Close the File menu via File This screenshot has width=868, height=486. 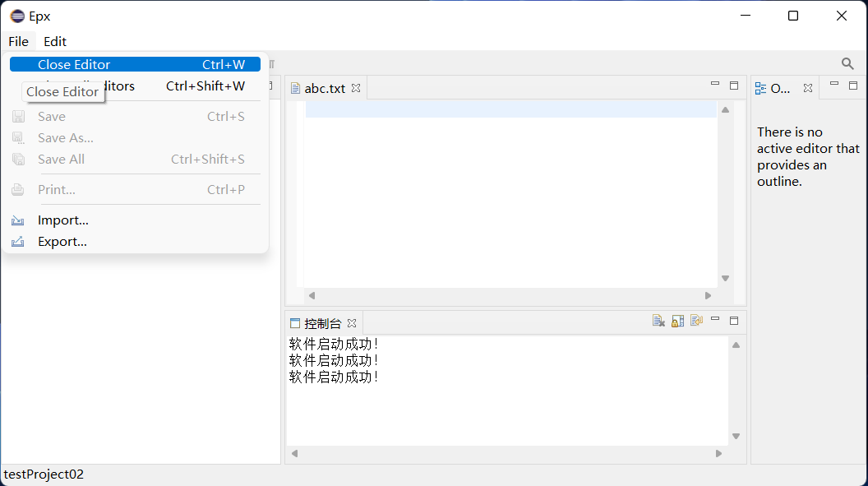(x=18, y=41)
